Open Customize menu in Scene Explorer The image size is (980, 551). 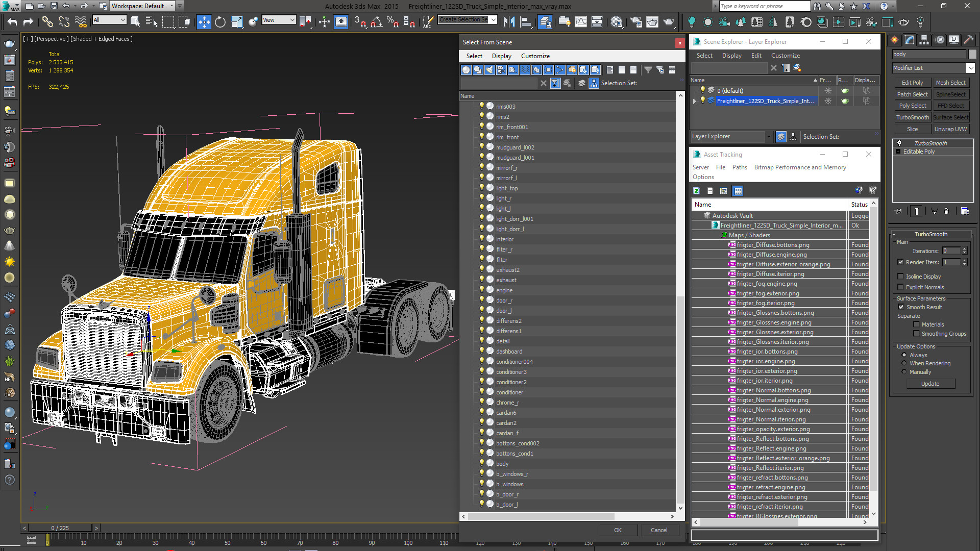[x=786, y=56]
